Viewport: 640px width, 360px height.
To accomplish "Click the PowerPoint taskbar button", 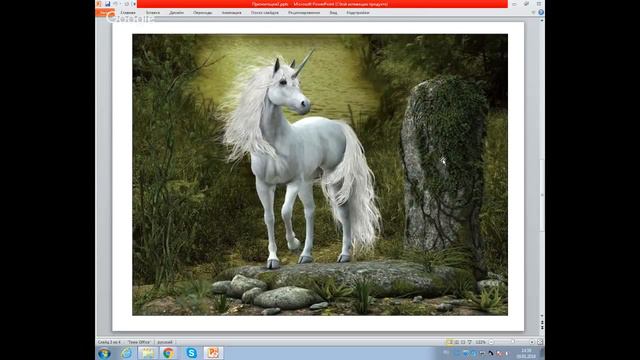I will coord(213,353).
